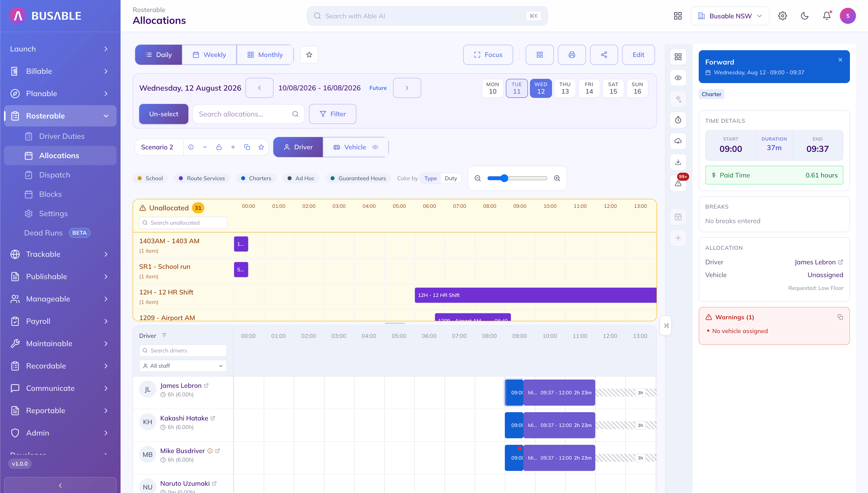This screenshot has width=868, height=493.
Task: Star Scenario 2 as favorite
Action: [x=261, y=147]
